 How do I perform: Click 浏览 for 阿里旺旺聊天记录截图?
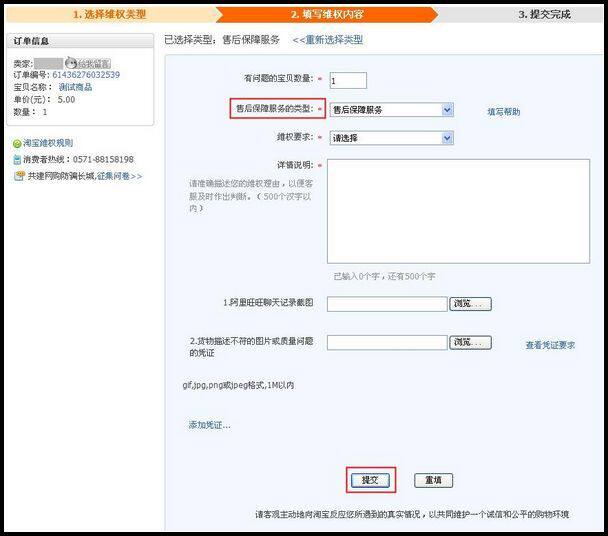click(x=470, y=304)
